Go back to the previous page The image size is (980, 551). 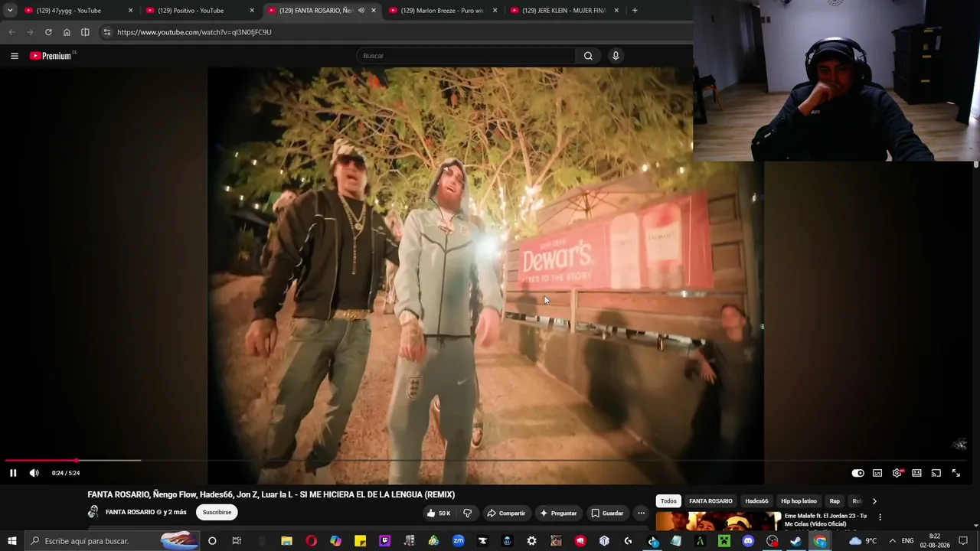(x=11, y=32)
